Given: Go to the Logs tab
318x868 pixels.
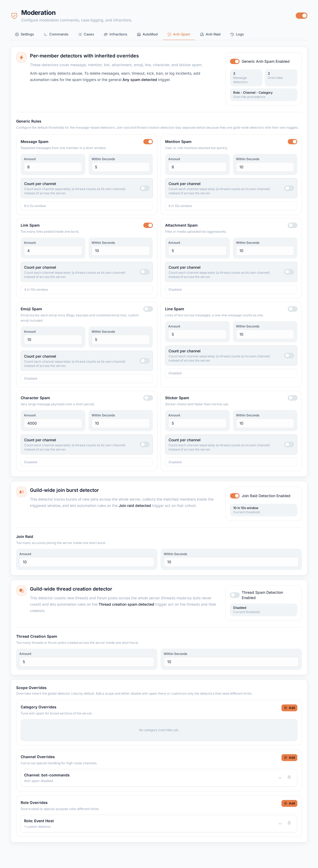Looking at the screenshot, I should (237, 34).
